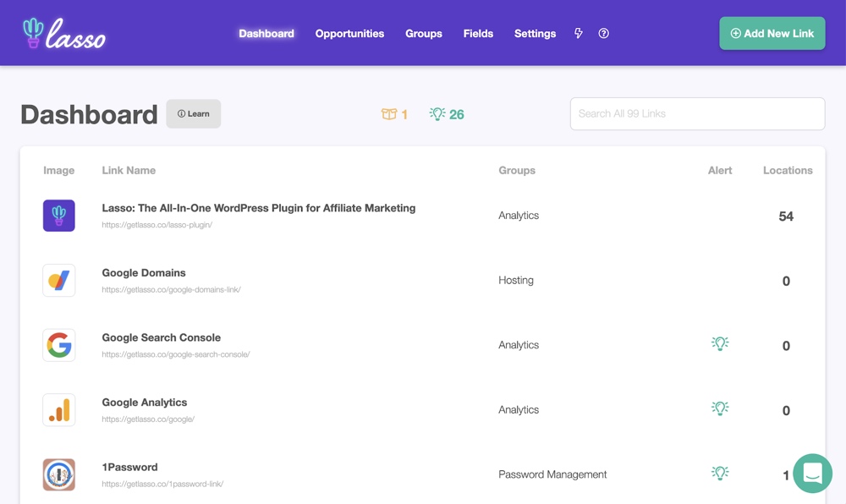Viewport: 846px width, 504px height.
Task: Open the chat support bubble
Action: (x=812, y=474)
